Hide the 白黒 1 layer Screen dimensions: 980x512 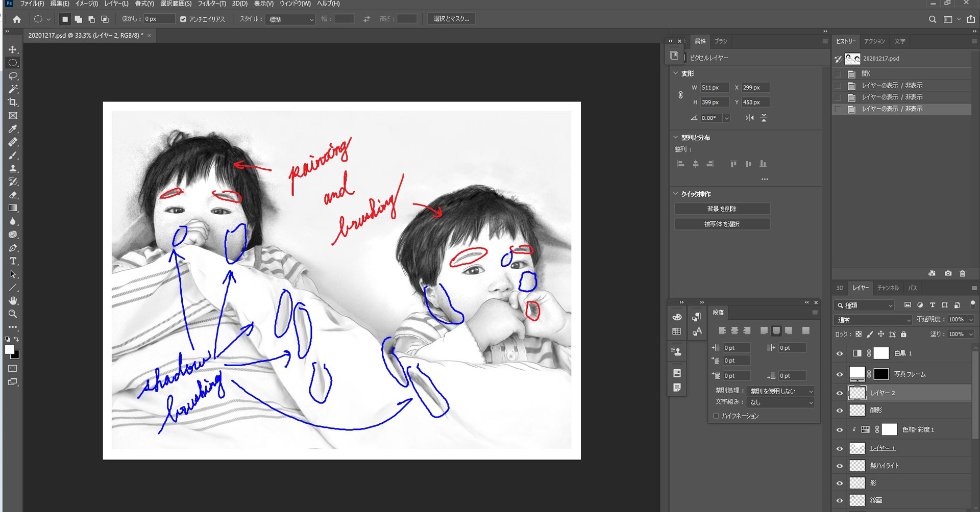[840, 353]
